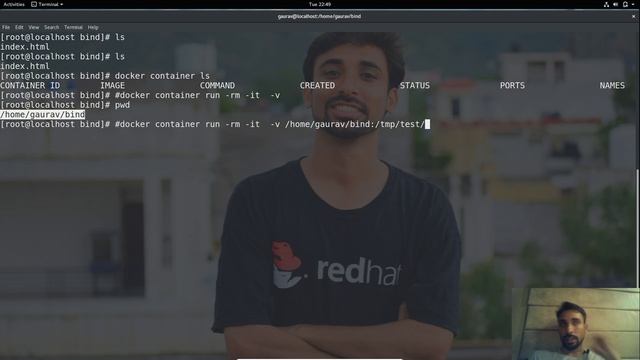The image size is (640, 360).
Task: Click the highlighted /home/gaurav/bind output
Action: click(x=42, y=115)
